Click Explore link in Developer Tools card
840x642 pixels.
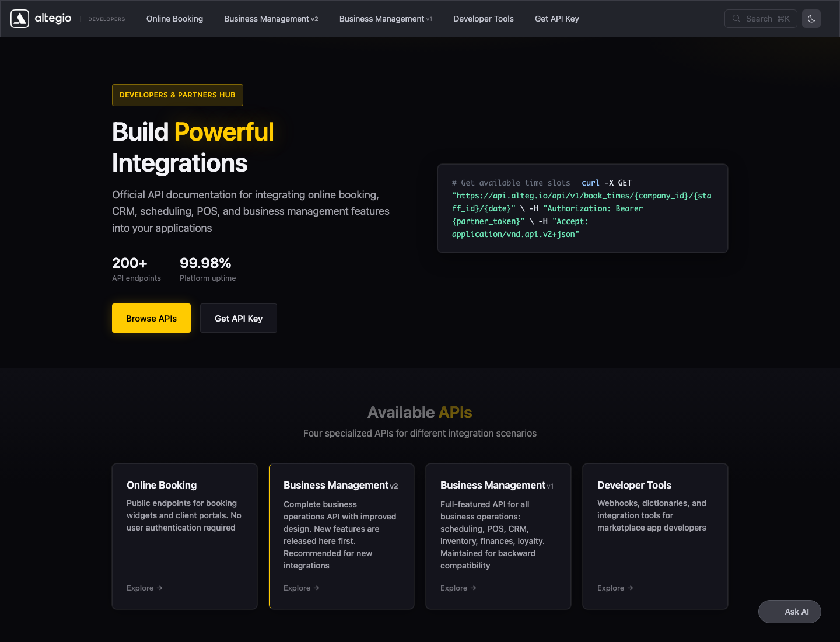[x=615, y=588]
